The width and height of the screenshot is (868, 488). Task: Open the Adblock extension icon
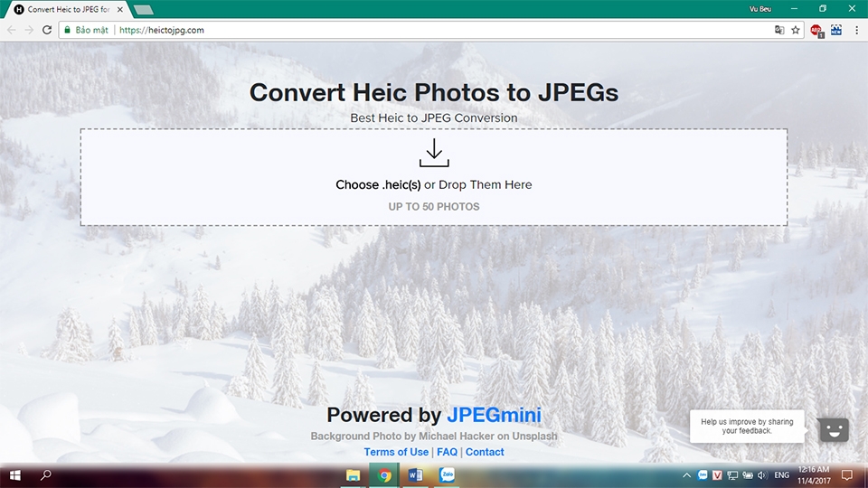click(x=816, y=31)
